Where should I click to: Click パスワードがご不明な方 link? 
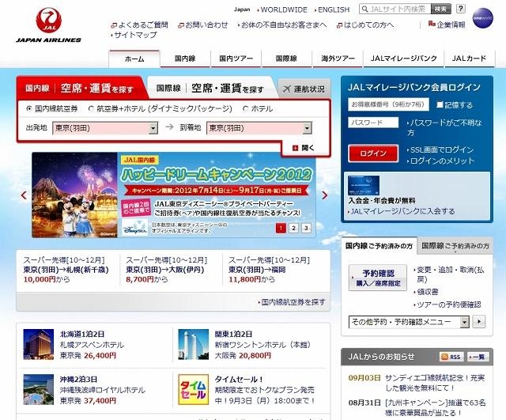click(x=444, y=127)
